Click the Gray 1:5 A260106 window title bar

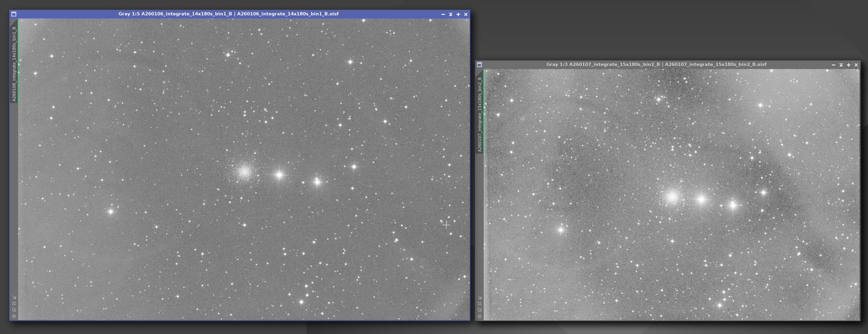tap(229, 14)
